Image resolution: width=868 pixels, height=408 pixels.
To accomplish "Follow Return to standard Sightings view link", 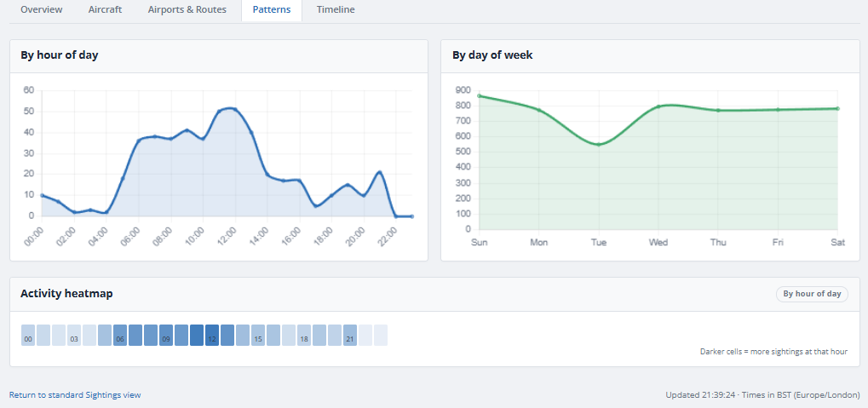I will click(75, 394).
